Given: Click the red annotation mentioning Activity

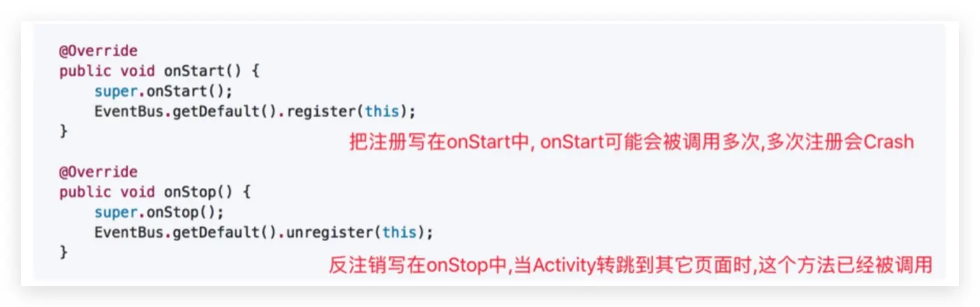Looking at the screenshot, I should tap(631, 266).
